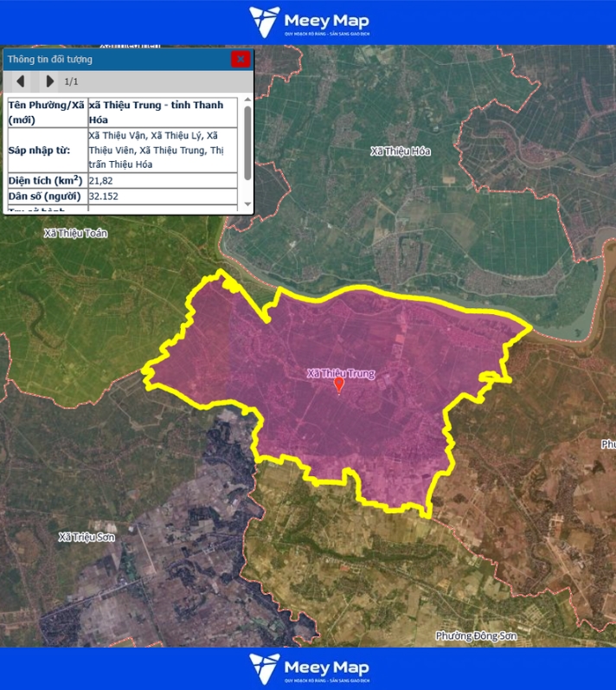Click the 1/1 page indicator

pos(72,81)
